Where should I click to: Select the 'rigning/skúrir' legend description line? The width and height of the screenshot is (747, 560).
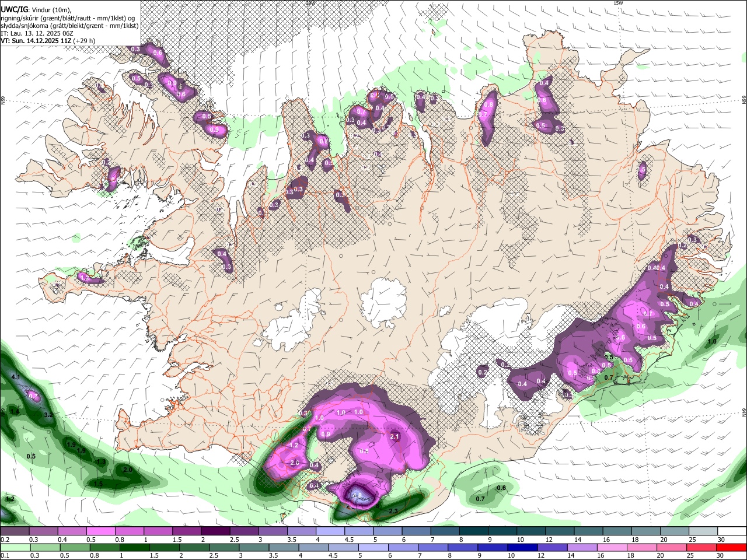[68, 17]
